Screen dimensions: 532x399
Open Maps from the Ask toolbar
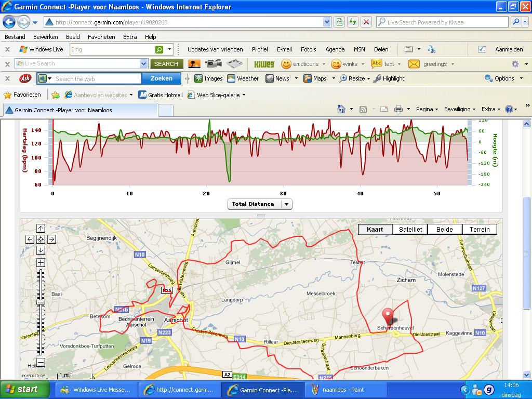pyautogui.click(x=315, y=79)
